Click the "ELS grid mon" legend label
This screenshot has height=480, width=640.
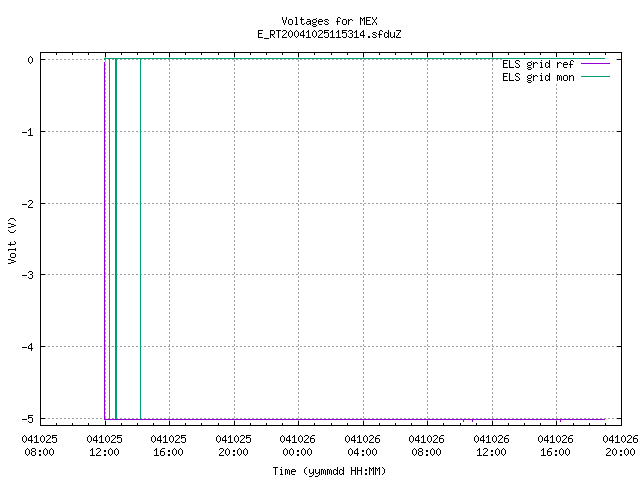click(x=538, y=78)
